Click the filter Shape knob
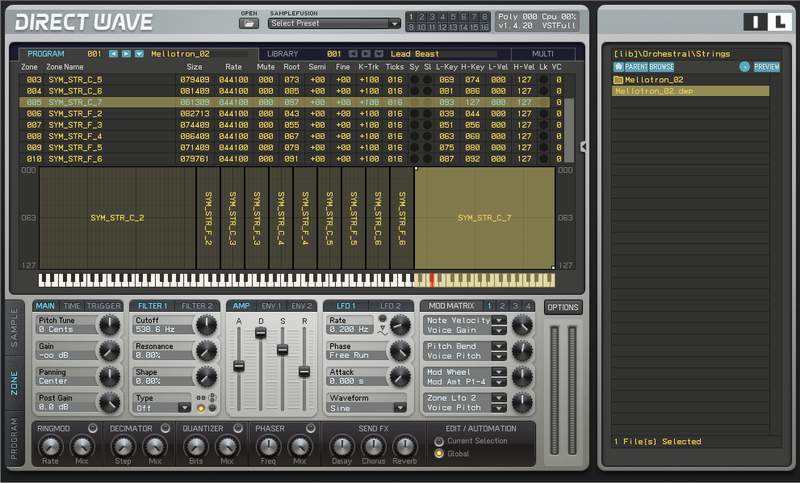 [x=207, y=376]
